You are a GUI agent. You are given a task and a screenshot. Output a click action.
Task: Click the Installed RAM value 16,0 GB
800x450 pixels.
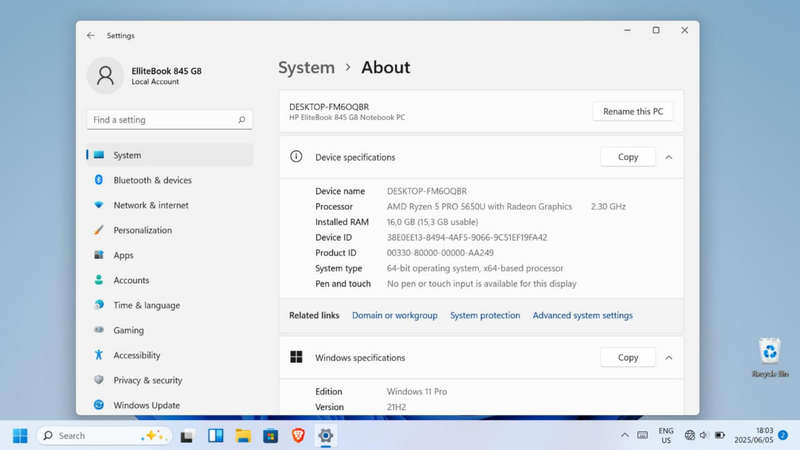pyautogui.click(x=432, y=222)
